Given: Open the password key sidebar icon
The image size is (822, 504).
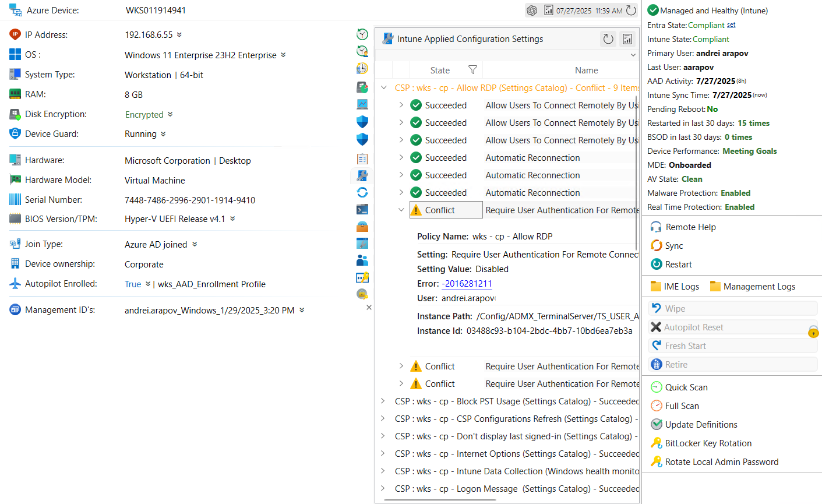Looking at the screenshot, I should click(x=362, y=277).
